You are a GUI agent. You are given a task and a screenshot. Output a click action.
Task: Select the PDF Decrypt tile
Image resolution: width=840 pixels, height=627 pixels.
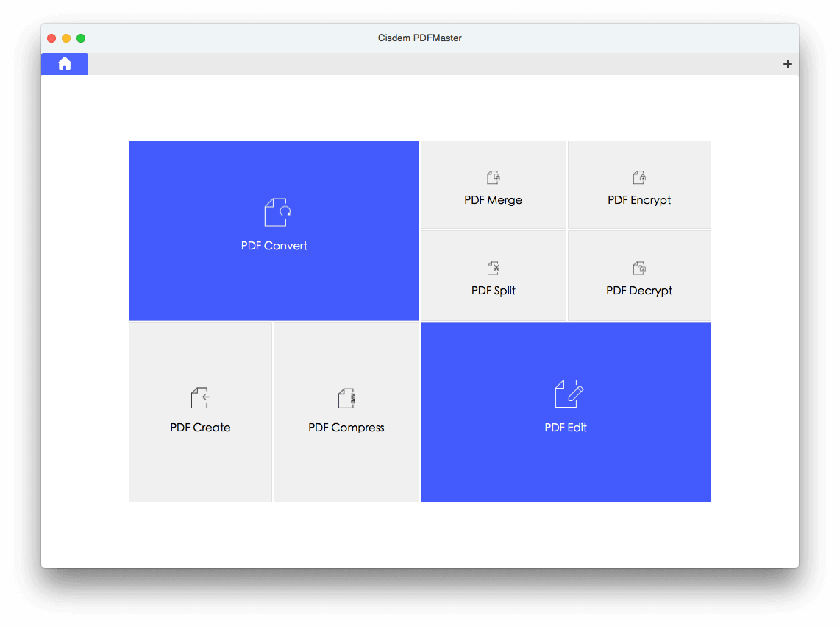639,275
